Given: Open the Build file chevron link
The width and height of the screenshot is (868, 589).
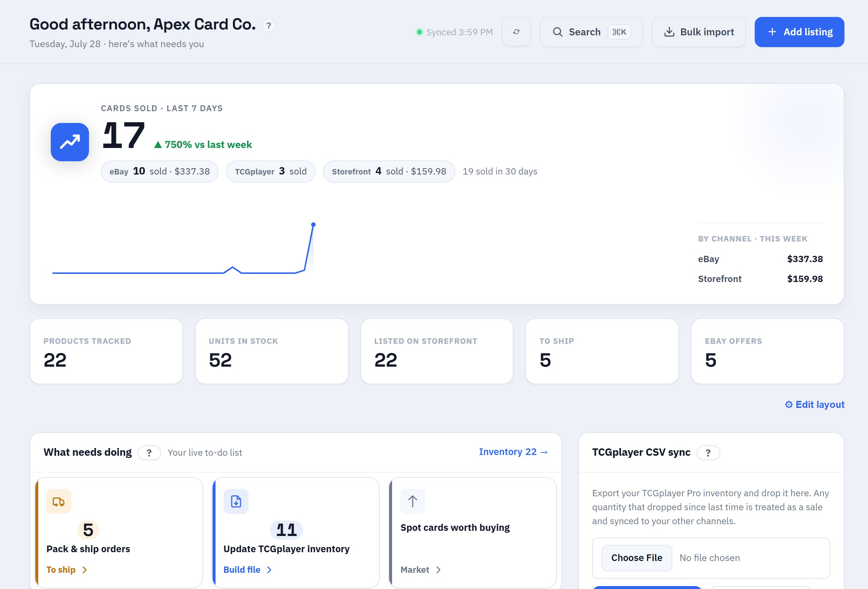Looking at the screenshot, I should coord(248,569).
